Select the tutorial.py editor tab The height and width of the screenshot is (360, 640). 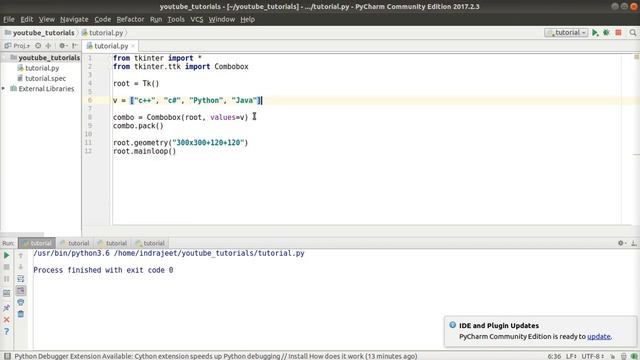pyautogui.click(x=110, y=46)
